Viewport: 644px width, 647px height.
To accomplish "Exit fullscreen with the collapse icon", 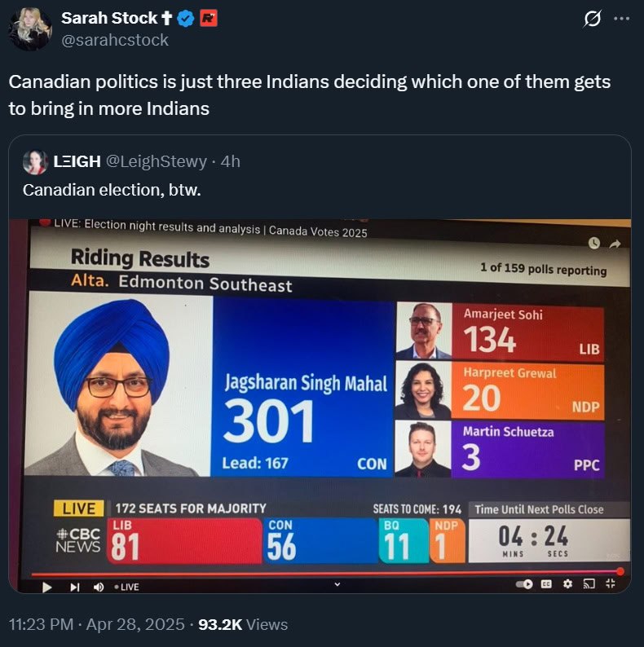I will (611, 583).
